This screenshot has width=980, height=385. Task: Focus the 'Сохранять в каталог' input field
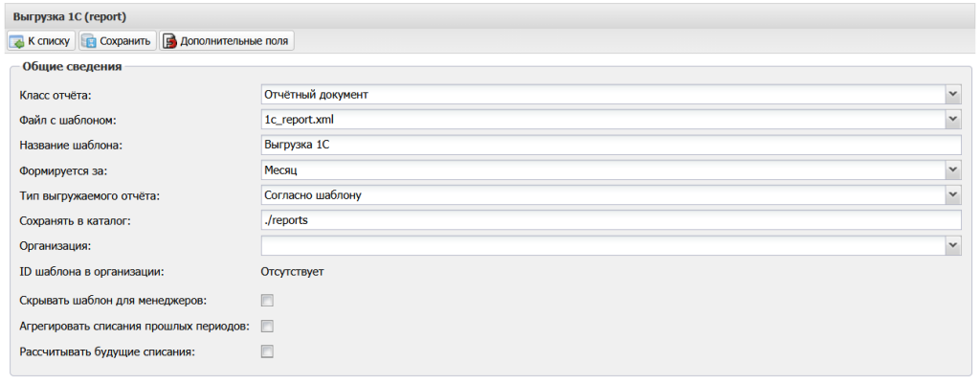tap(610, 220)
